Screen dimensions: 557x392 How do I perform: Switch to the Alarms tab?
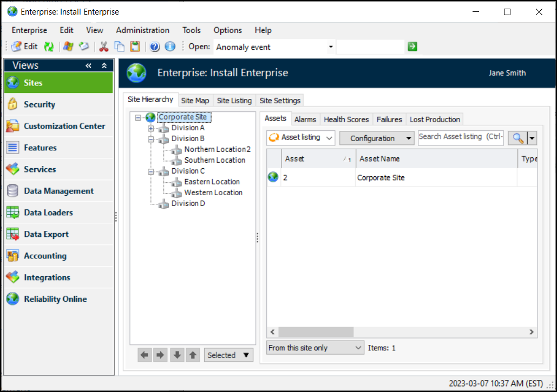305,119
